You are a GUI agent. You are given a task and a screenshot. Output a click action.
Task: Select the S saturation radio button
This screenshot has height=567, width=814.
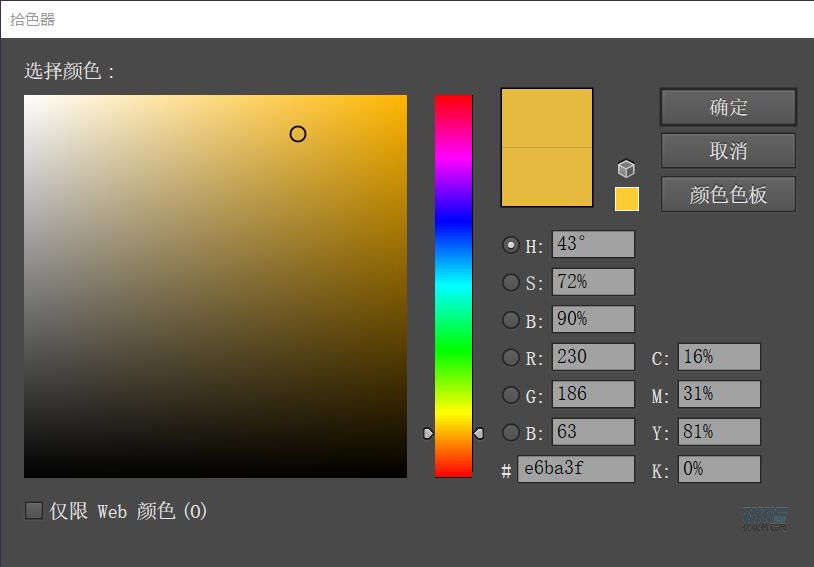click(511, 282)
